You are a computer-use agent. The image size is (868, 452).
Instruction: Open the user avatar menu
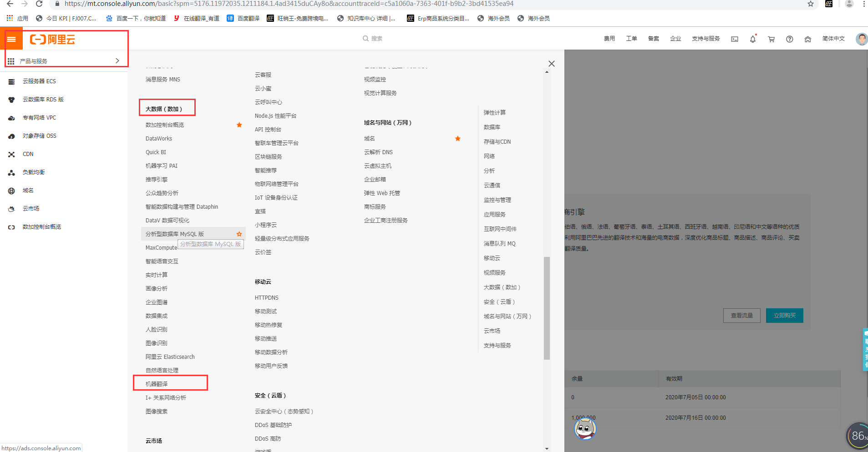pos(862,39)
